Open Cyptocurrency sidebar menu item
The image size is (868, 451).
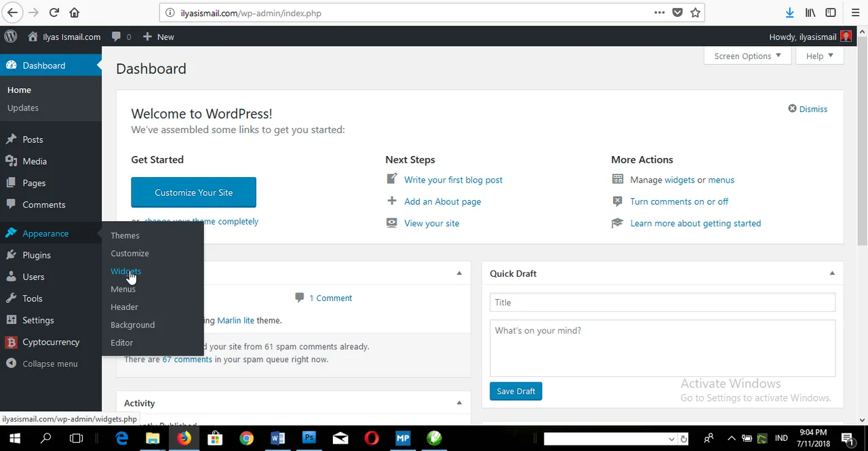(51, 342)
